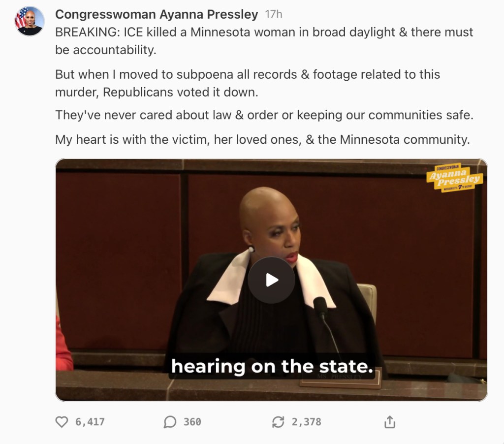Click the "BREAKING: ICE killed" paragraph
This screenshot has height=444, width=504.
point(264,41)
